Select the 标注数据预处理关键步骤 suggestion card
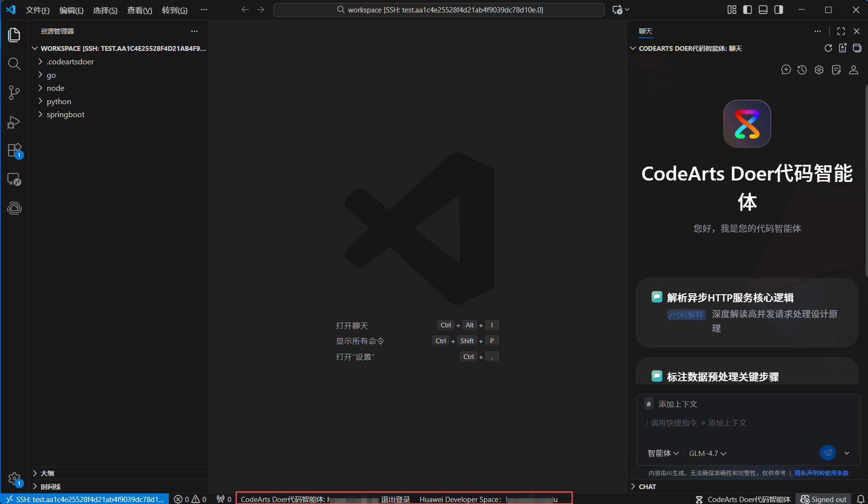Screen dimensions: 868x504 (747, 371)
